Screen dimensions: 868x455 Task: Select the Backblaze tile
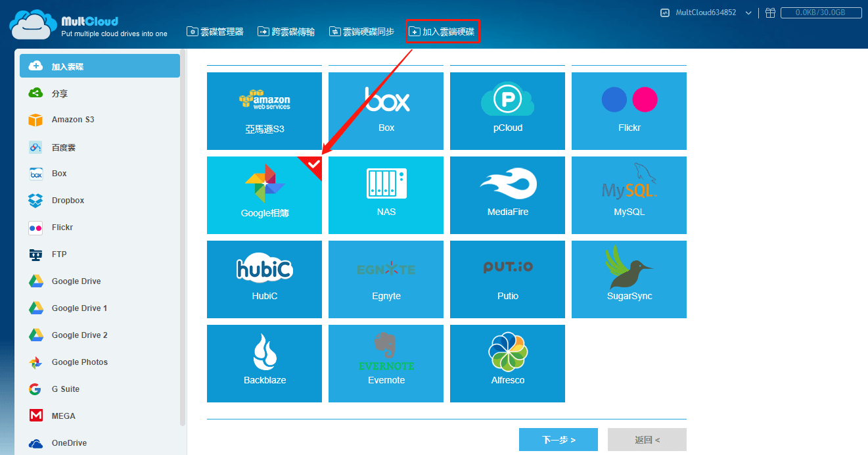pyautogui.click(x=264, y=364)
